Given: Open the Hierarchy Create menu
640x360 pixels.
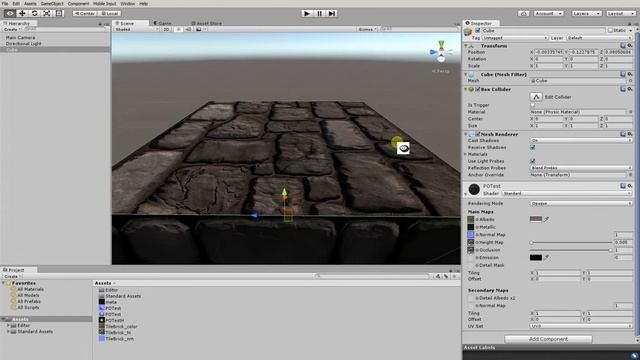Looking at the screenshot, I should (x=12, y=29).
